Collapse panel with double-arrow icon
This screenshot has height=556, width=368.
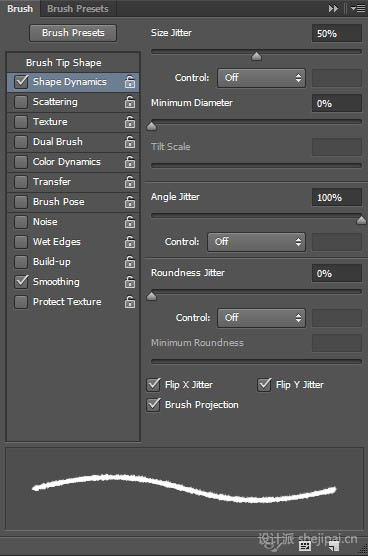tap(333, 8)
